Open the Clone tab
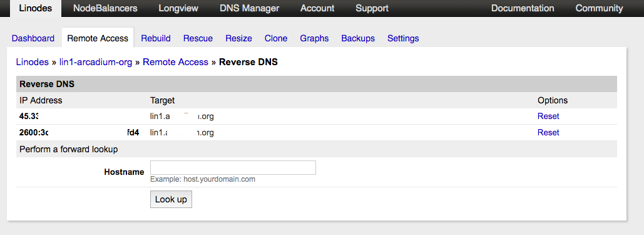 point(275,38)
